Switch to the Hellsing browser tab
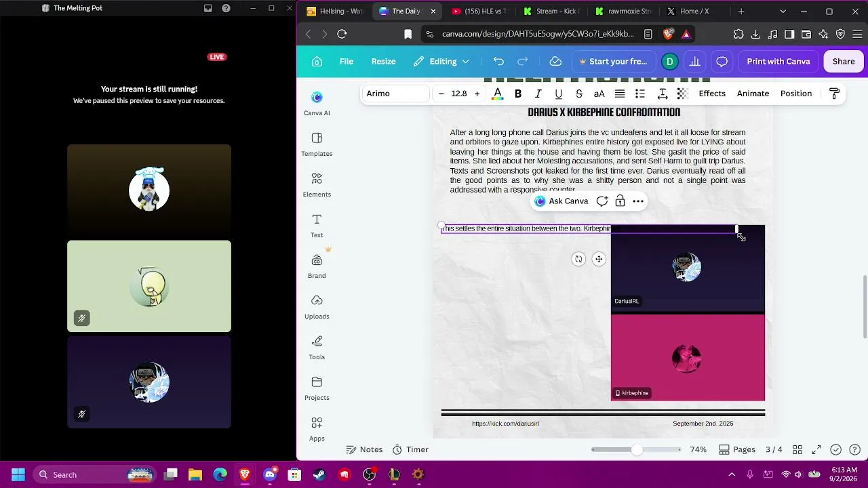Viewport: 868px width, 488px height. (335, 11)
